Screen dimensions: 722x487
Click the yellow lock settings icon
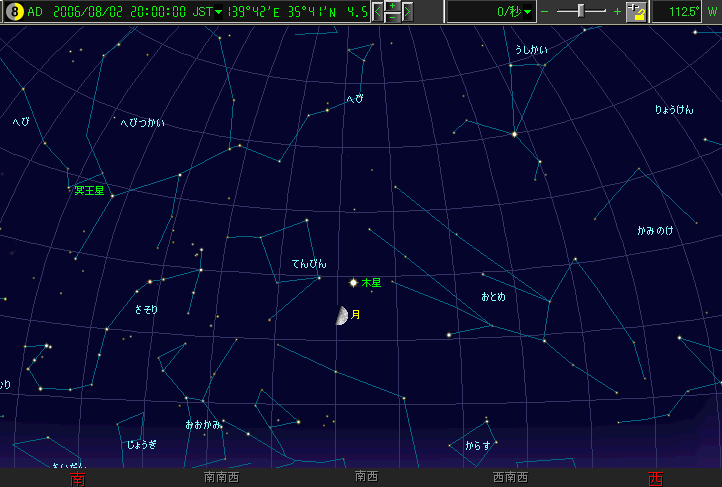tap(637, 12)
